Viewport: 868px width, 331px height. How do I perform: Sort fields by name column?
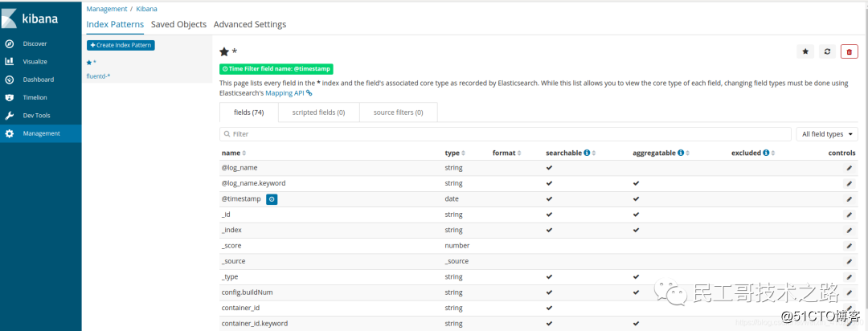tap(234, 153)
